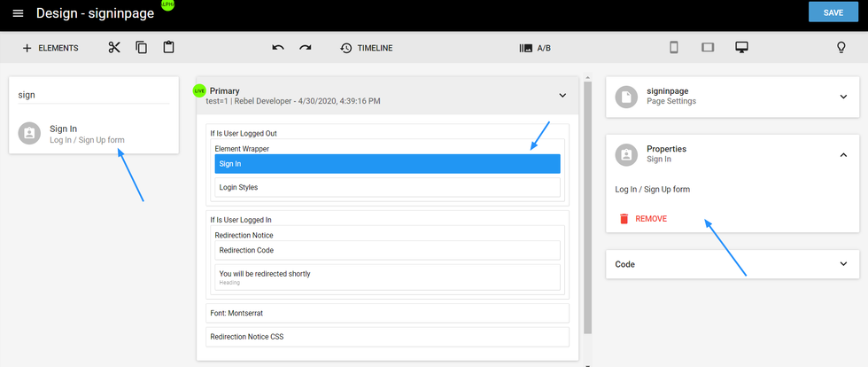Select the Login Styles element
This screenshot has height=367, width=868.
[x=387, y=187]
